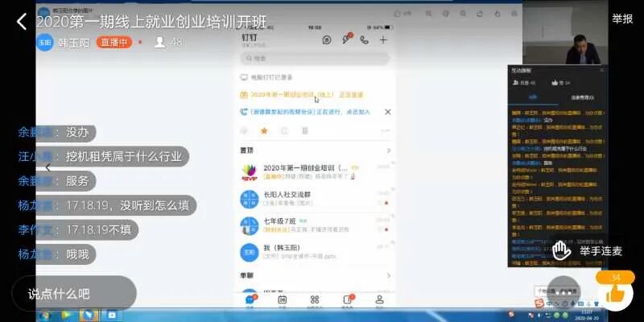644x322 pixels.
Task: Click the Sogou input method tray icon
Action: pyautogui.click(x=539, y=303)
